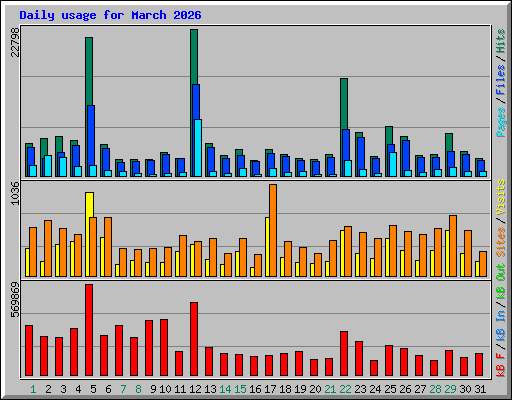Click the 569869 kB axis value
This screenshot has width=512, height=400.
tap(15, 300)
